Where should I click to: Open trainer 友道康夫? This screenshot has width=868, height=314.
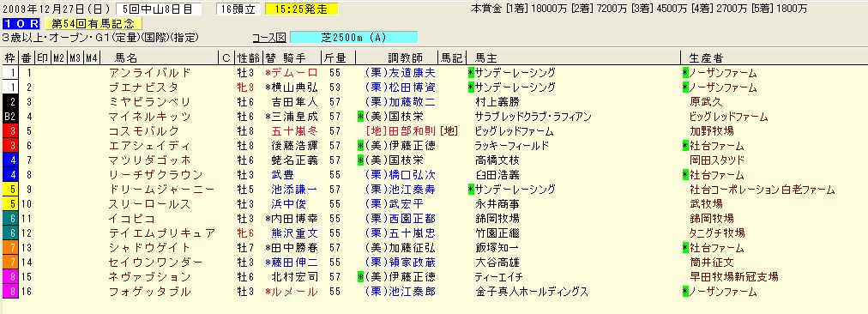412,73
